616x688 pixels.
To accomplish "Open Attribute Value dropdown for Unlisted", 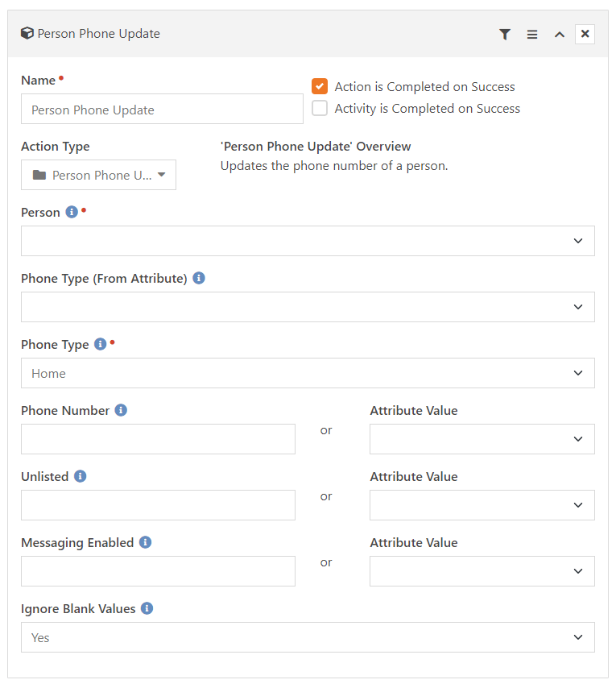I will click(x=482, y=505).
